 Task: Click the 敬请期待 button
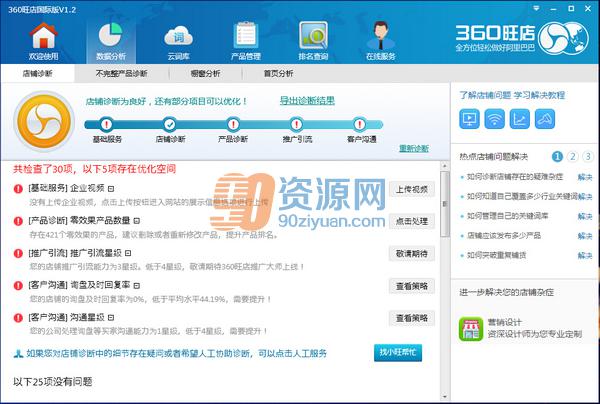[412, 253]
